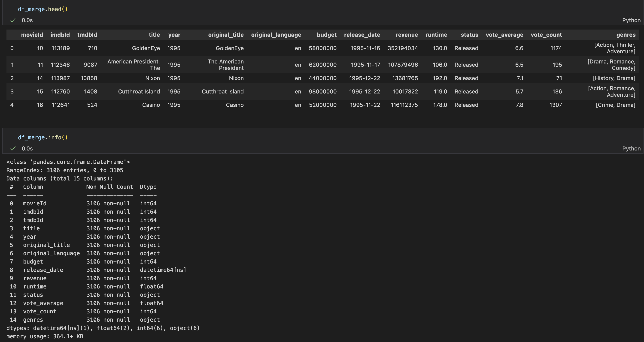Click into the df_merge.head() code line
Image resolution: width=644 pixels, height=342 pixels.
tap(43, 9)
